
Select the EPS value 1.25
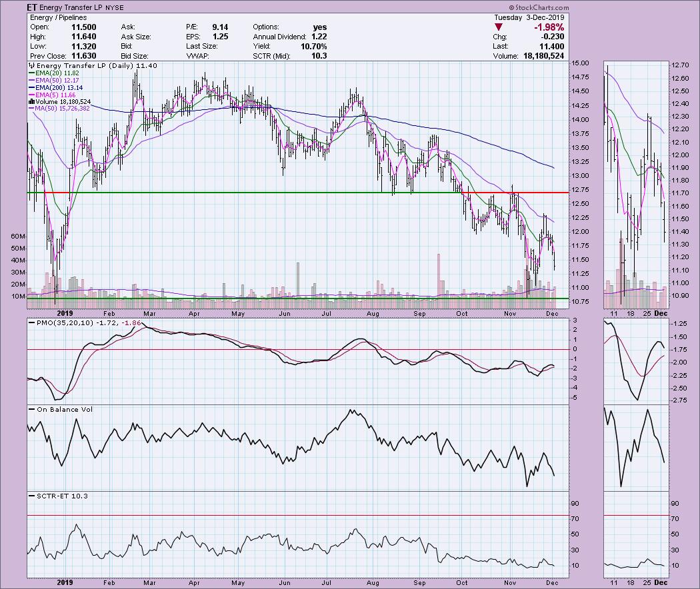pos(220,37)
